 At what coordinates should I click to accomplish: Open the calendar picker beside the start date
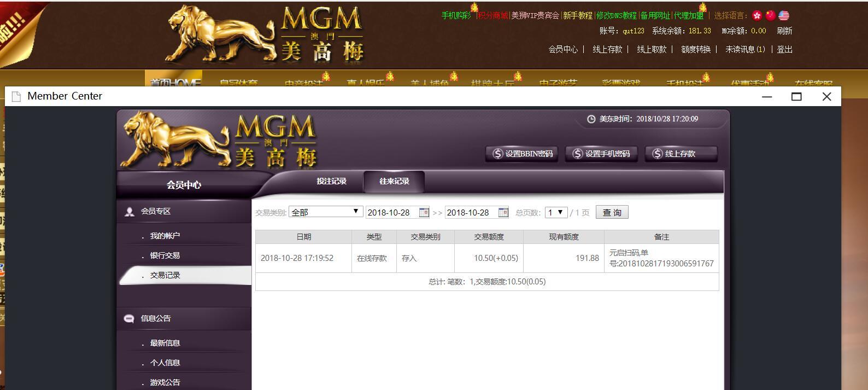pyautogui.click(x=424, y=212)
